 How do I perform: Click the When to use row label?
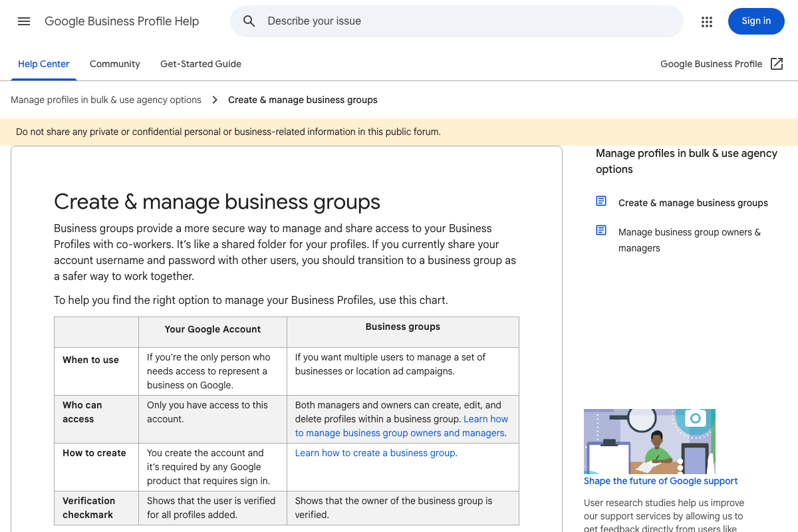pyautogui.click(x=90, y=360)
